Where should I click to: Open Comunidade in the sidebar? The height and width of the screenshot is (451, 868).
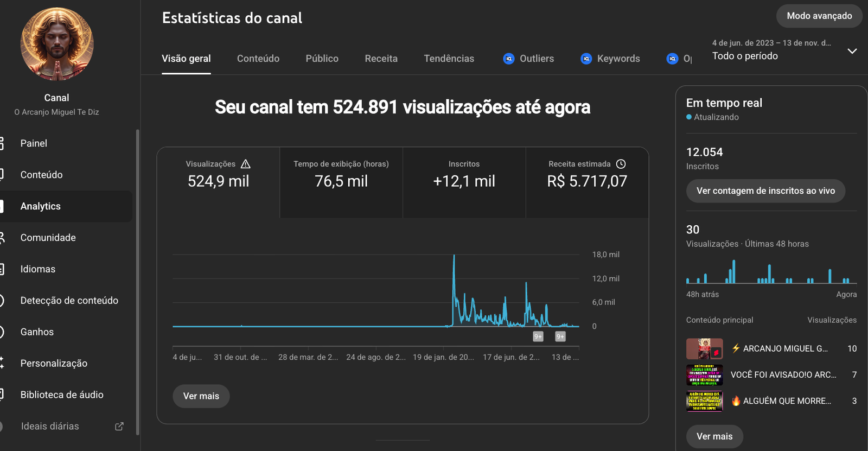pos(48,238)
